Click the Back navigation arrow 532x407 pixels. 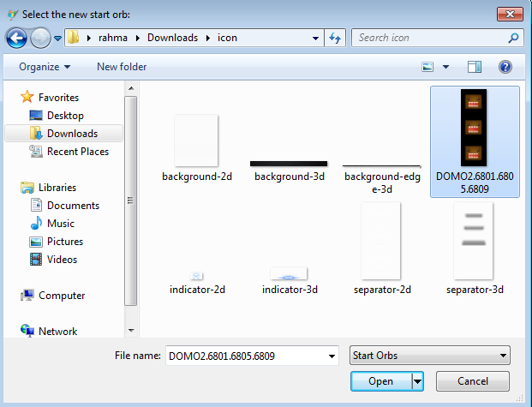click(x=16, y=38)
